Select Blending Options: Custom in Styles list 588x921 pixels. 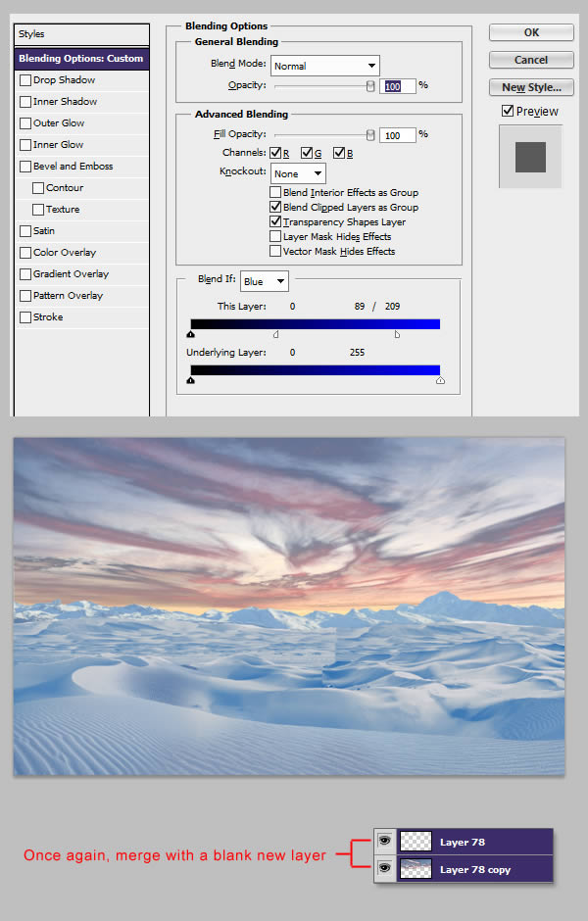point(81,58)
